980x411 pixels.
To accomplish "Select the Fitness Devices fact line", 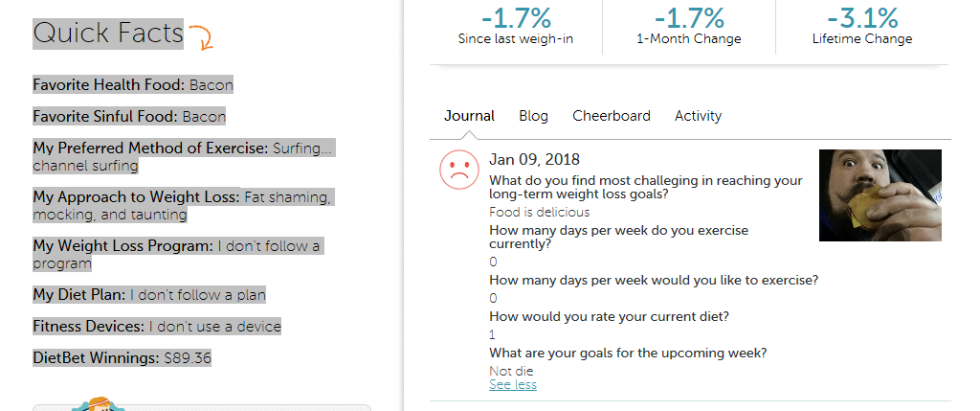I will click(157, 327).
